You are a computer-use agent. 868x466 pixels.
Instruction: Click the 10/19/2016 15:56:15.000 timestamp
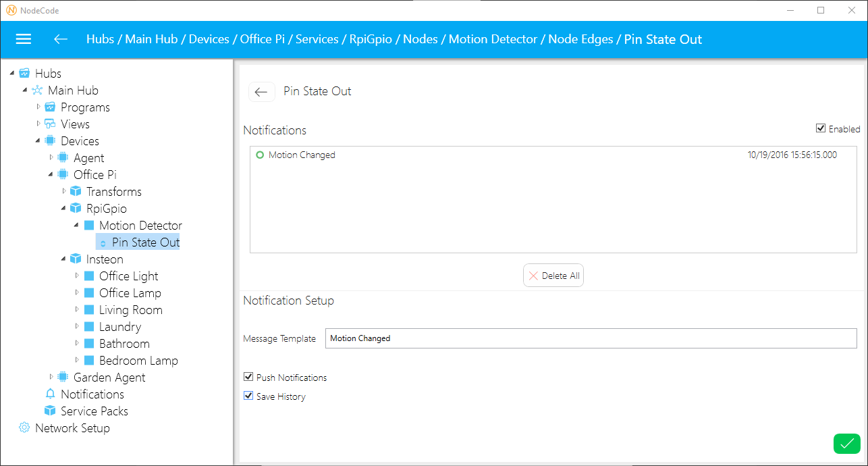tap(792, 155)
